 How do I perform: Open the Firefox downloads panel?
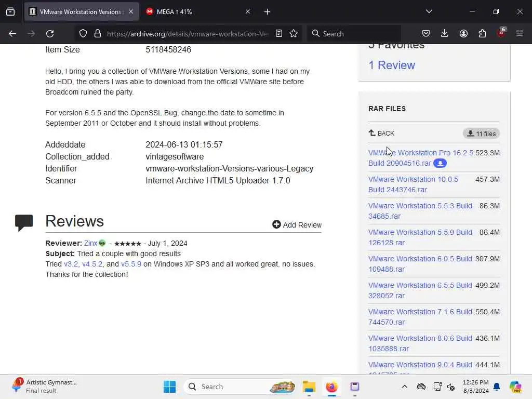tap(445, 34)
